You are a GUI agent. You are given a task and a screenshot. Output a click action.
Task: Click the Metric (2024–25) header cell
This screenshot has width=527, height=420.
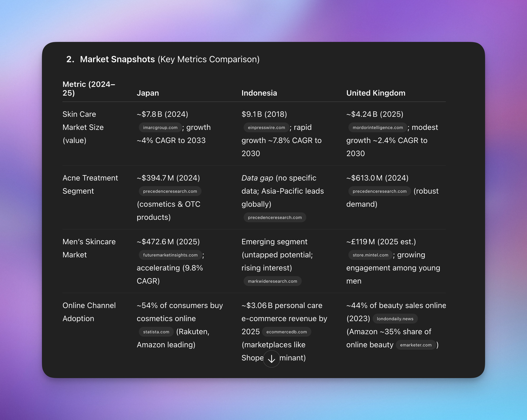[89, 89]
